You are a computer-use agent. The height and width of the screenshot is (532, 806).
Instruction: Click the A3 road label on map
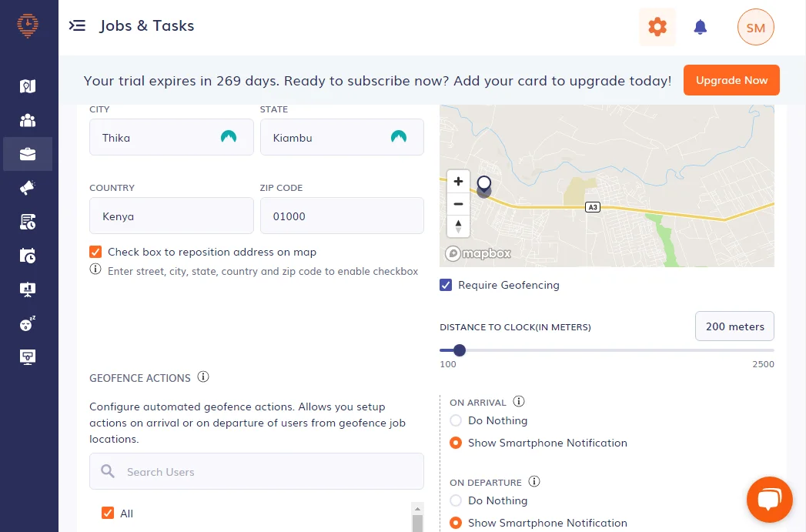pyautogui.click(x=593, y=207)
